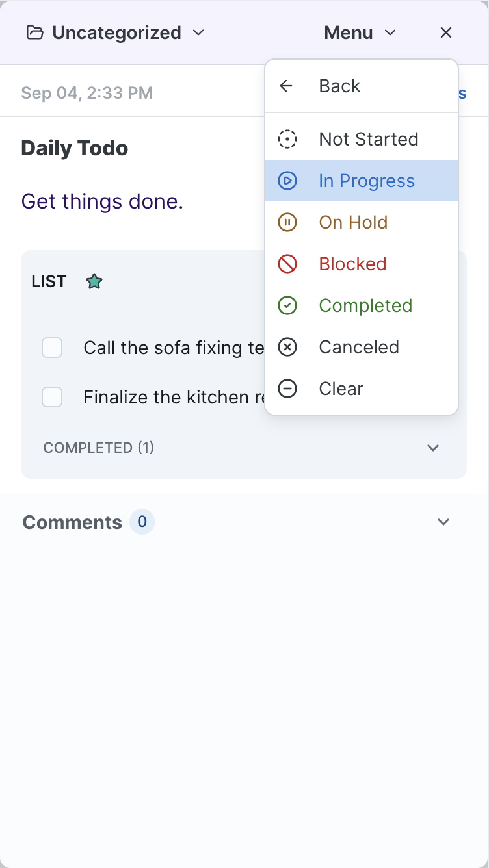
Task: Click the Blocked prohibition icon
Action: pyautogui.click(x=287, y=264)
